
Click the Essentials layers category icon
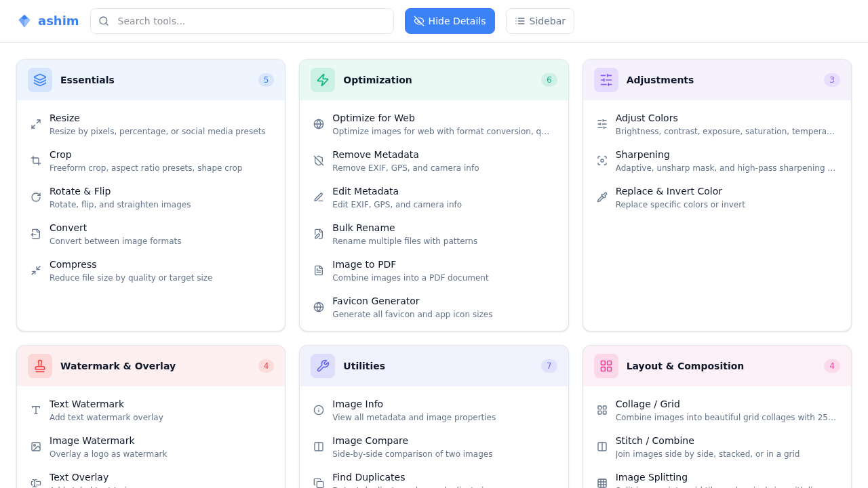[x=40, y=80]
